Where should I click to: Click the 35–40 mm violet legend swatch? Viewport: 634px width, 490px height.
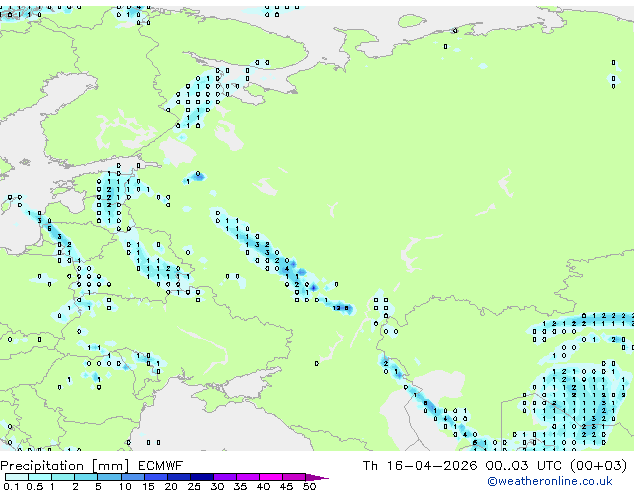[248, 477]
